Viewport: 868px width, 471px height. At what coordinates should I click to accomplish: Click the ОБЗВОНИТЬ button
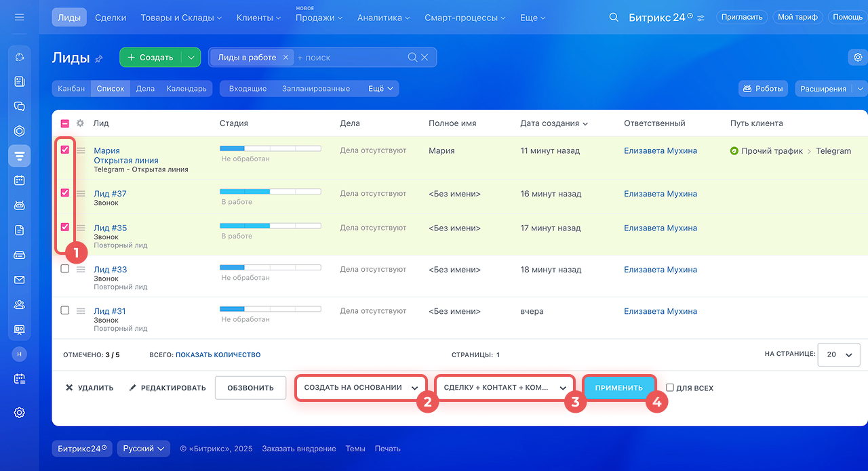(250, 388)
